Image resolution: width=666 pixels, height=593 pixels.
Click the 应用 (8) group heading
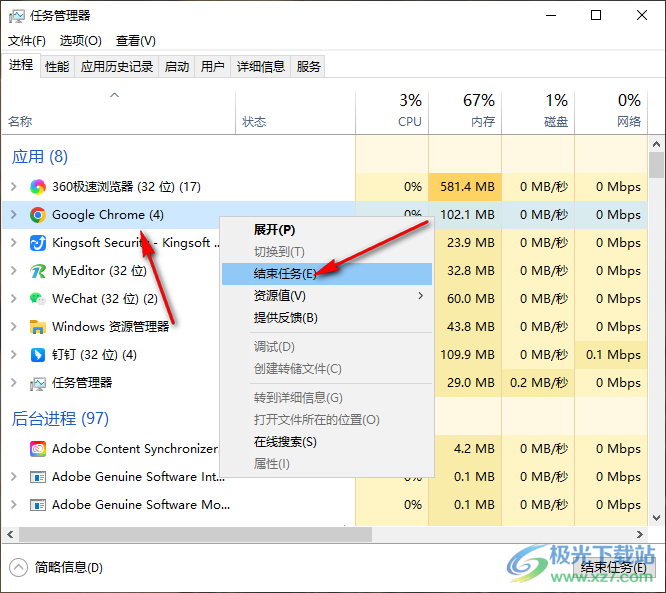40,157
